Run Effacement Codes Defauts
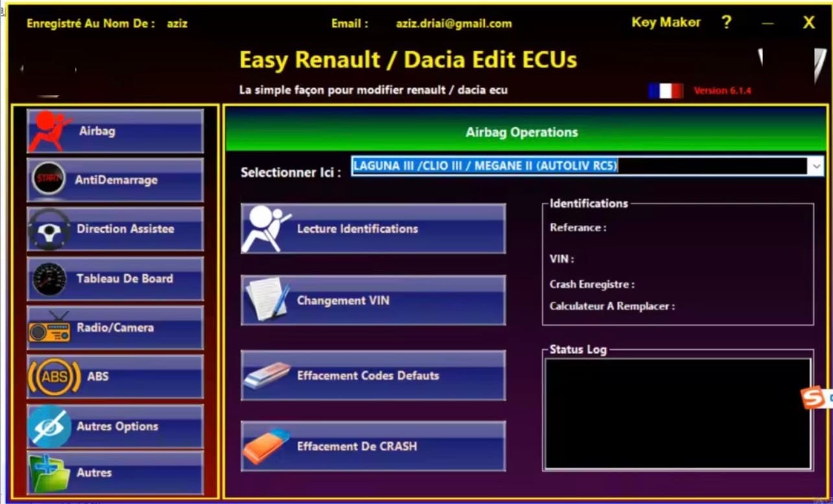The width and height of the screenshot is (833, 504). coord(373,376)
